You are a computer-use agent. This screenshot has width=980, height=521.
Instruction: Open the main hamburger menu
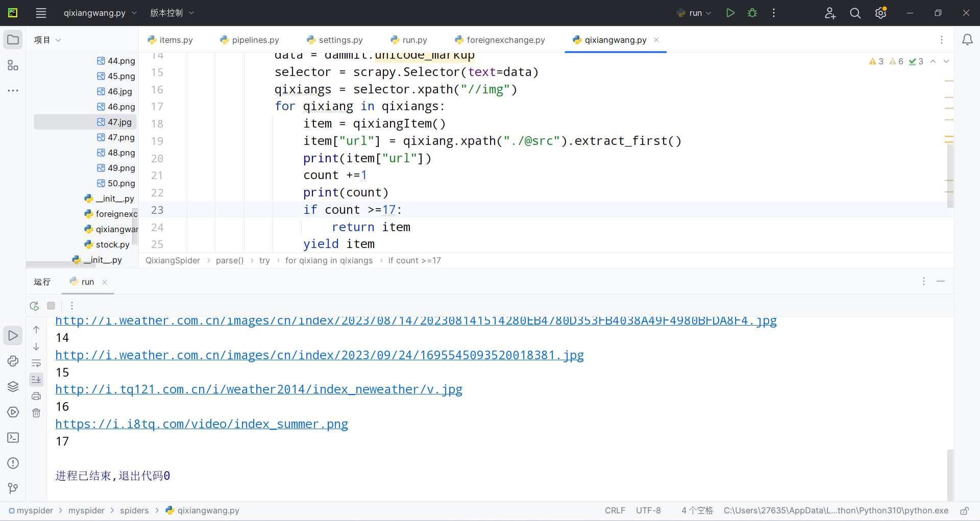click(41, 13)
